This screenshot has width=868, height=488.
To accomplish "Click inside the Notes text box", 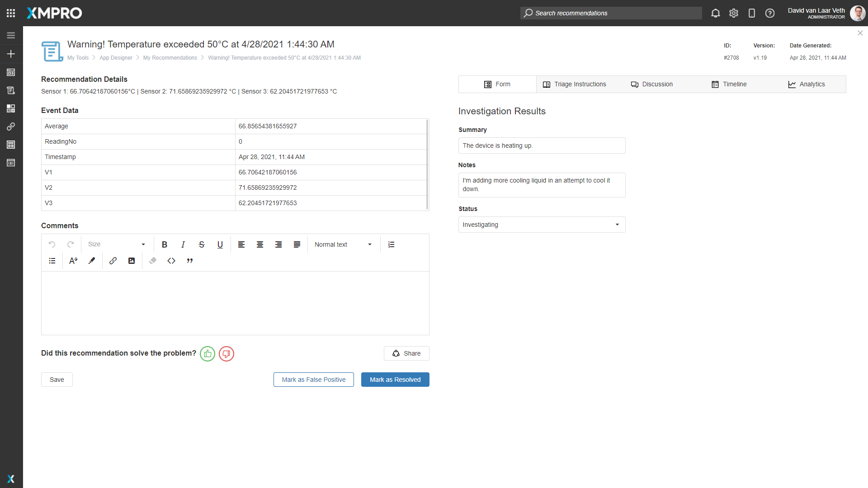I will 542,185.
